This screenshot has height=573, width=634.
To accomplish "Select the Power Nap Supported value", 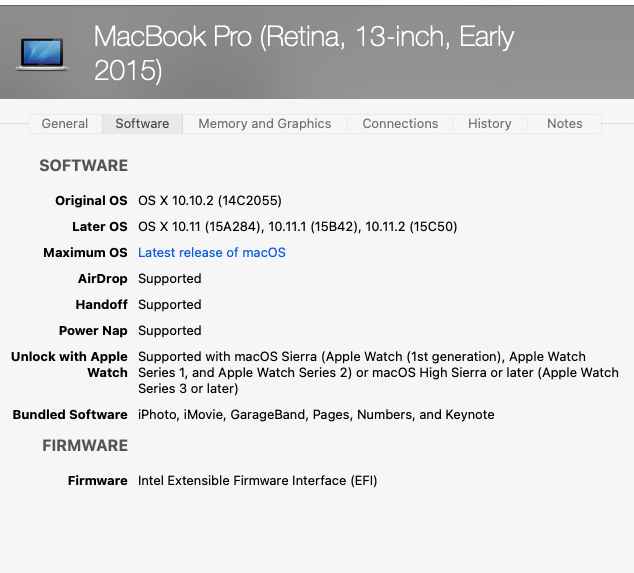I will pyautogui.click(x=170, y=331).
